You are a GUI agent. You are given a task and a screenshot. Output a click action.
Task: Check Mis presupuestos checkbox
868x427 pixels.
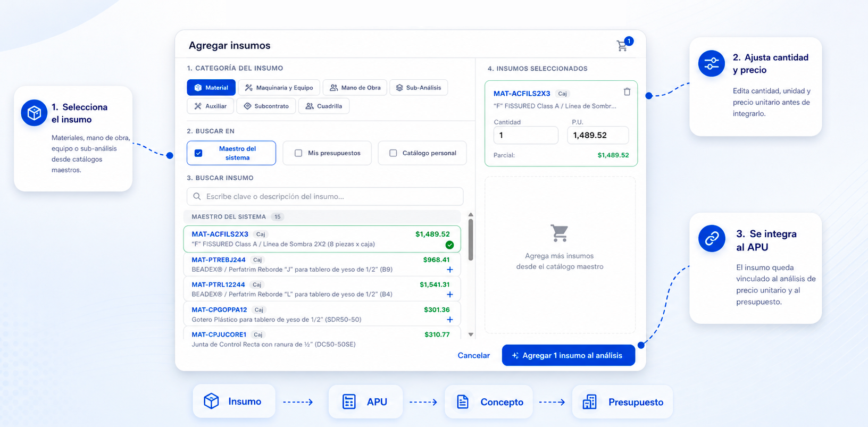(298, 153)
